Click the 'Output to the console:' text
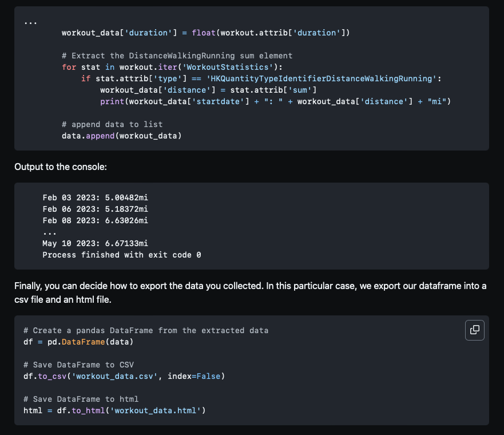The width and height of the screenshot is (504, 435). pyautogui.click(x=61, y=167)
